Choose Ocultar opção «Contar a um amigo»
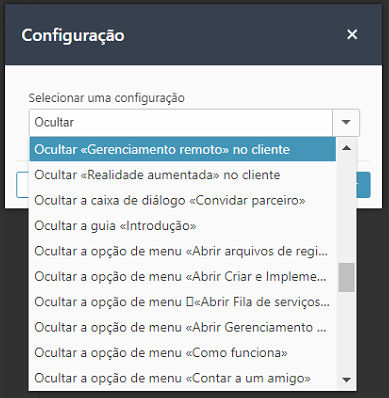Image resolution: width=389 pixels, height=398 pixels. coord(183,378)
